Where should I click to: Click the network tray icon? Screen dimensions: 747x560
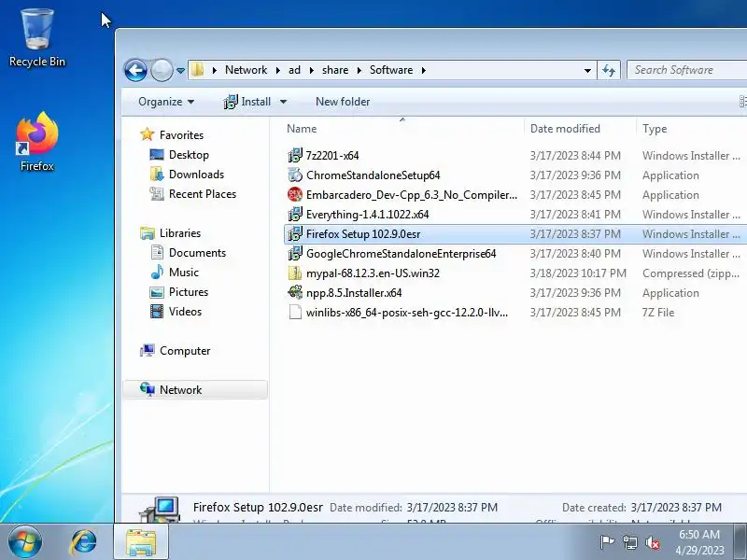click(629, 542)
